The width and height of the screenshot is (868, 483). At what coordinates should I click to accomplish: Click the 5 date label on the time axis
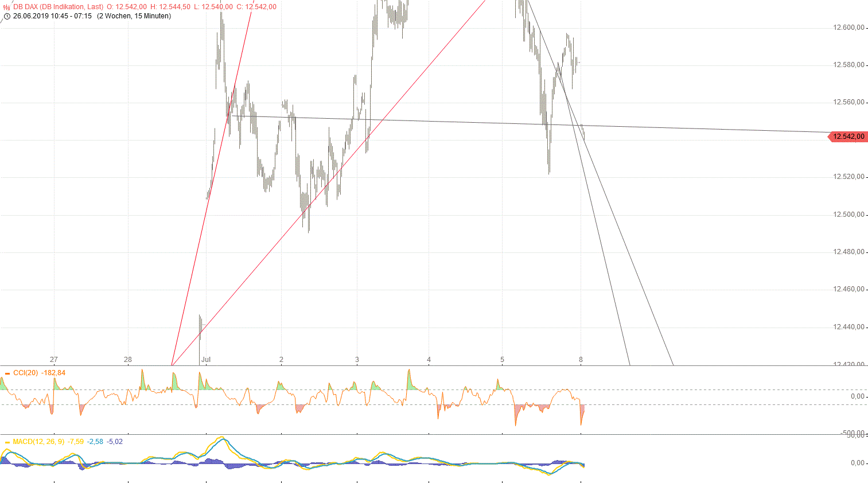tap(502, 360)
